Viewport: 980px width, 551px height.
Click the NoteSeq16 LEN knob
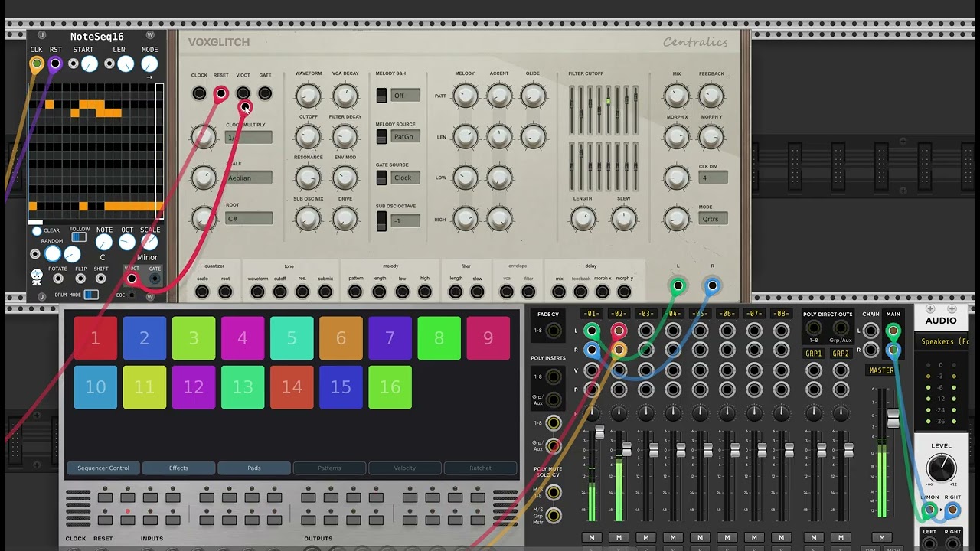tap(126, 64)
